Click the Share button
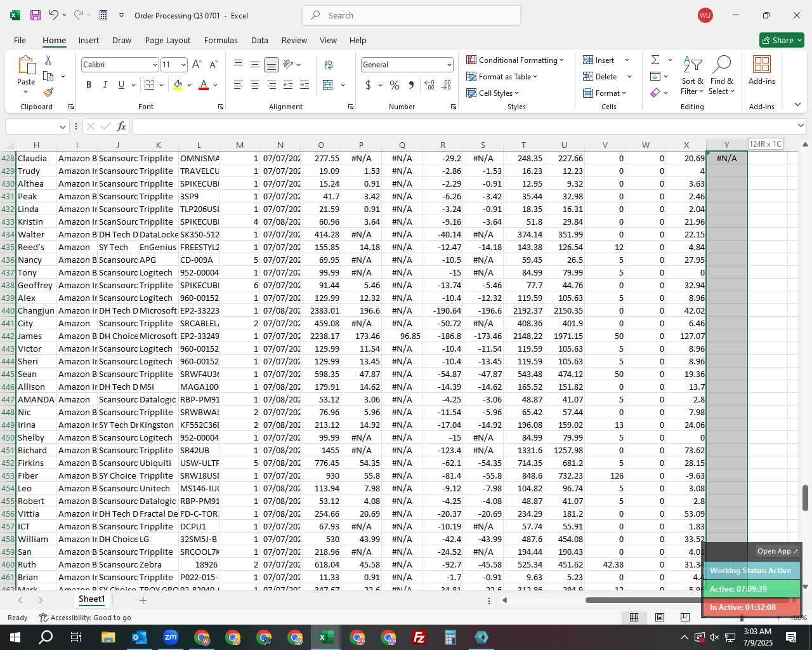 [782, 40]
